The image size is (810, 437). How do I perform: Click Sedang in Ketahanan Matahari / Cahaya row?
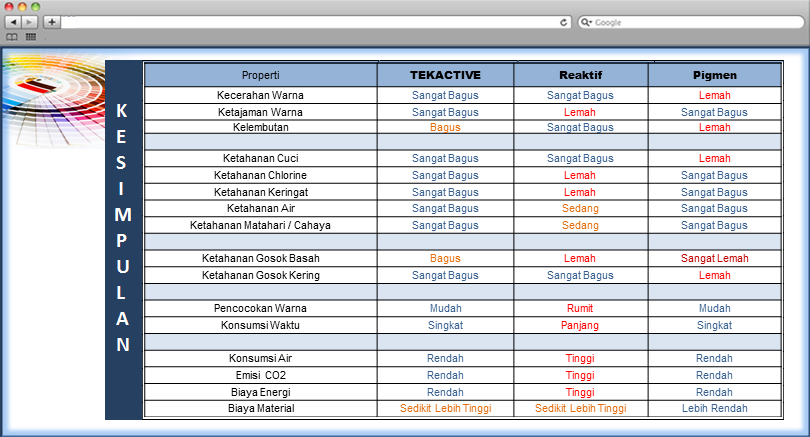click(x=580, y=225)
